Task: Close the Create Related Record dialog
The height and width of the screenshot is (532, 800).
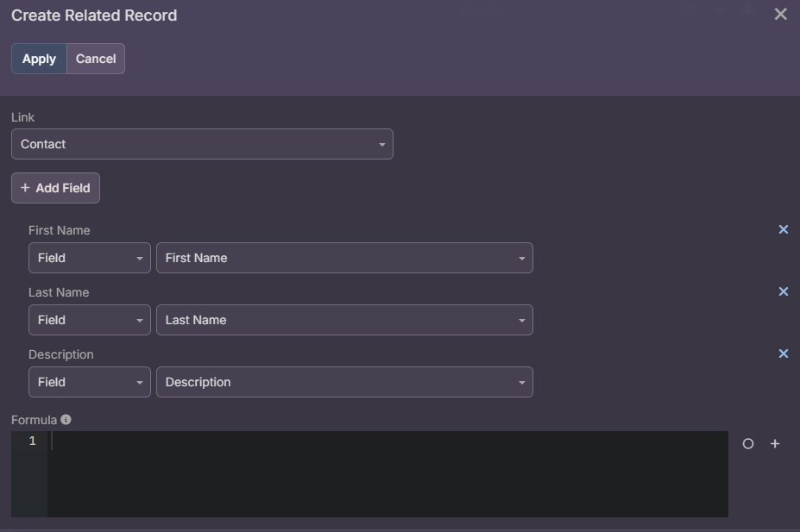Action: coord(781,15)
